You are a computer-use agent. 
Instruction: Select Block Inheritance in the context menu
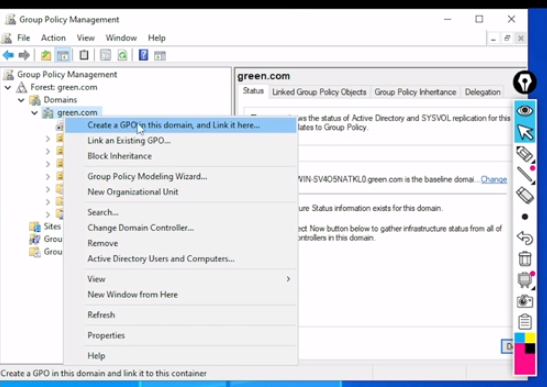(181, 156)
